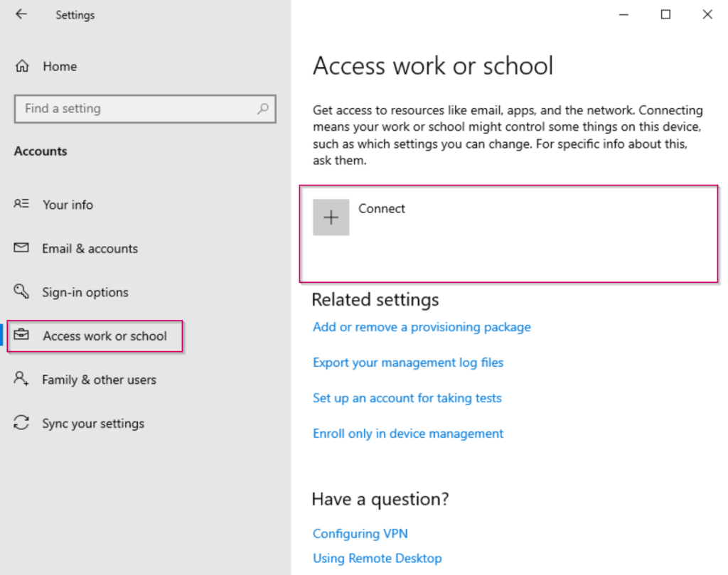
Task: Click the Your info person icon
Action: coord(21,204)
